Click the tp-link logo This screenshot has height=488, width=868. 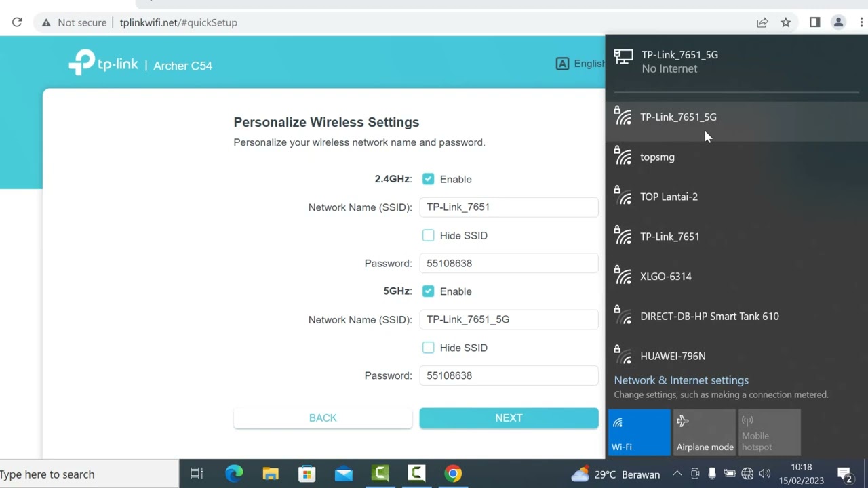(103, 63)
